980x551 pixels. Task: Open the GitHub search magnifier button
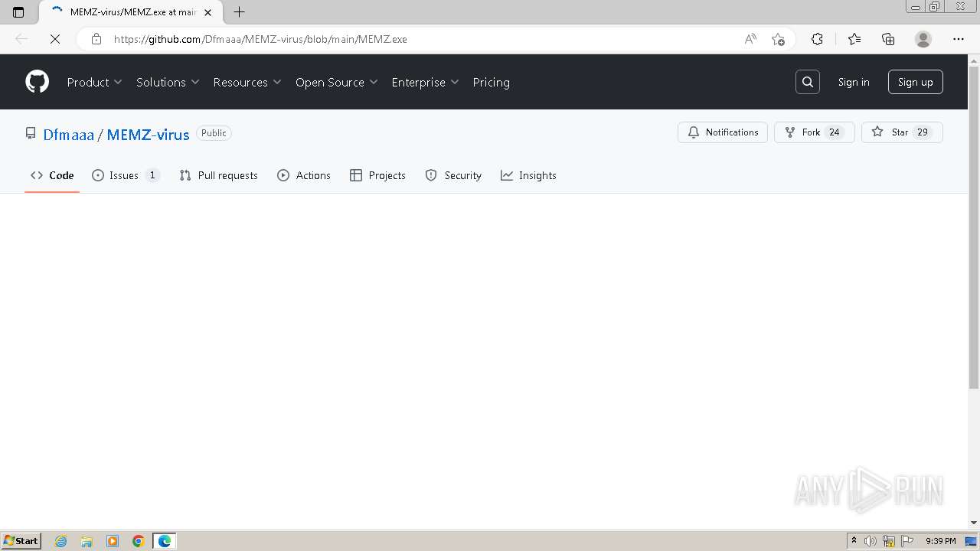(808, 82)
